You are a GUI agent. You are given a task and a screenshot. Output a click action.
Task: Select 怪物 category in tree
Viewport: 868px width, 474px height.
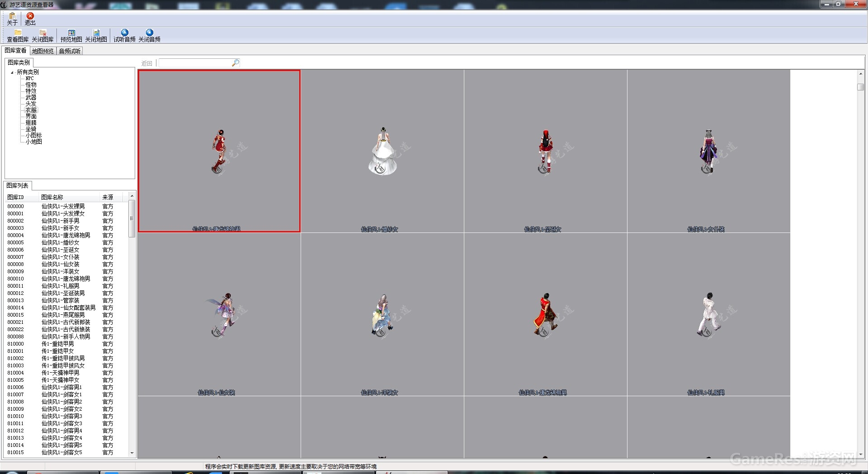pos(31,85)
